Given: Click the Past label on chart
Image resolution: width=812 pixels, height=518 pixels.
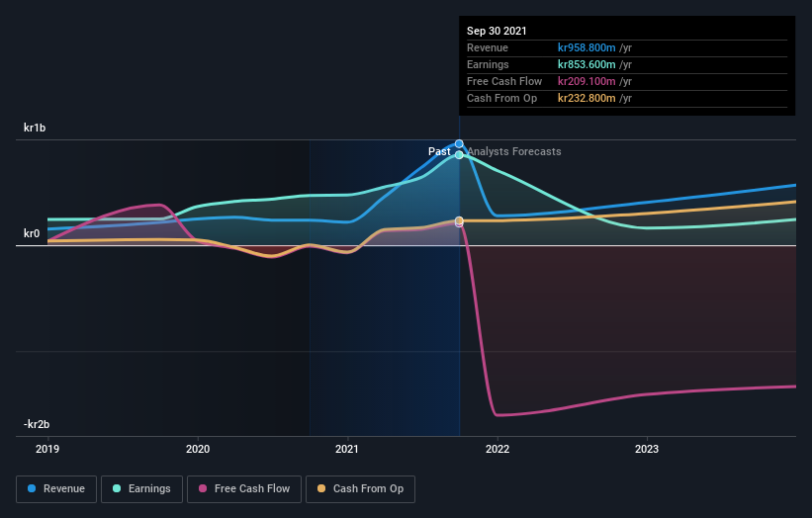Looking at the screenshot, I should [x=439, y=151].
